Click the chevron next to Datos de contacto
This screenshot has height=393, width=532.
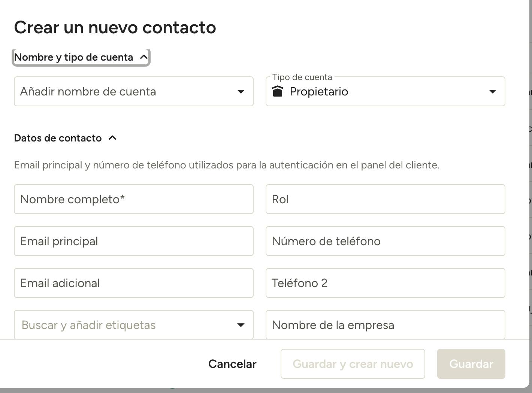(112, 138)
